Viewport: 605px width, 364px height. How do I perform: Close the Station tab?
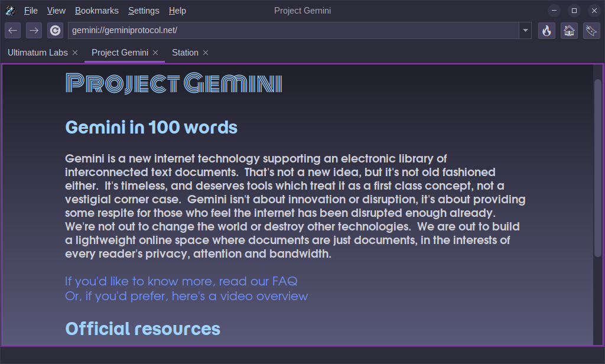pyautogui.click(x=206, y=53)
